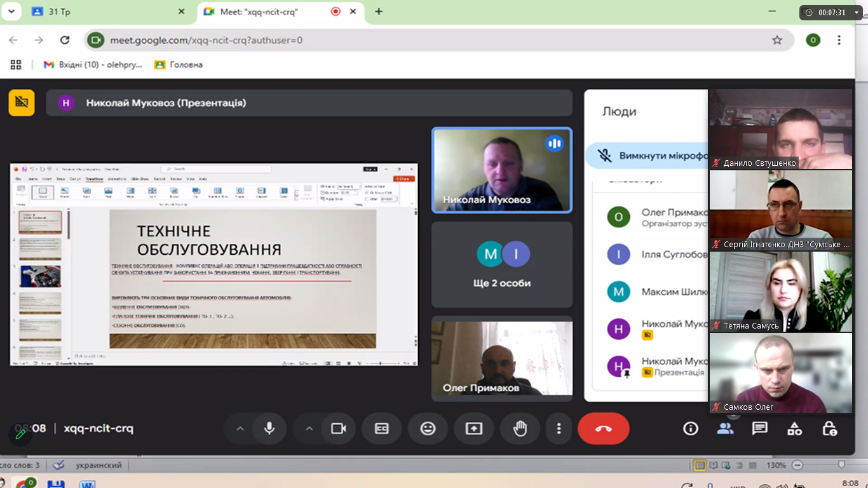This screenshot has height=488, width=868.
Task: Click the red Leave call button
Action: click(603, 428)
